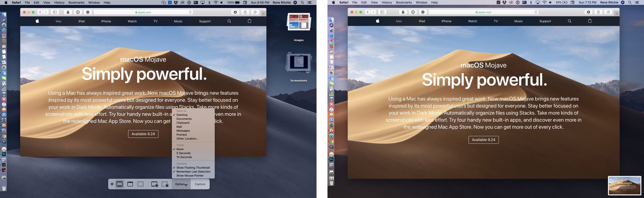Set the timer to 5 Seconds

click(x=193, y=153)
